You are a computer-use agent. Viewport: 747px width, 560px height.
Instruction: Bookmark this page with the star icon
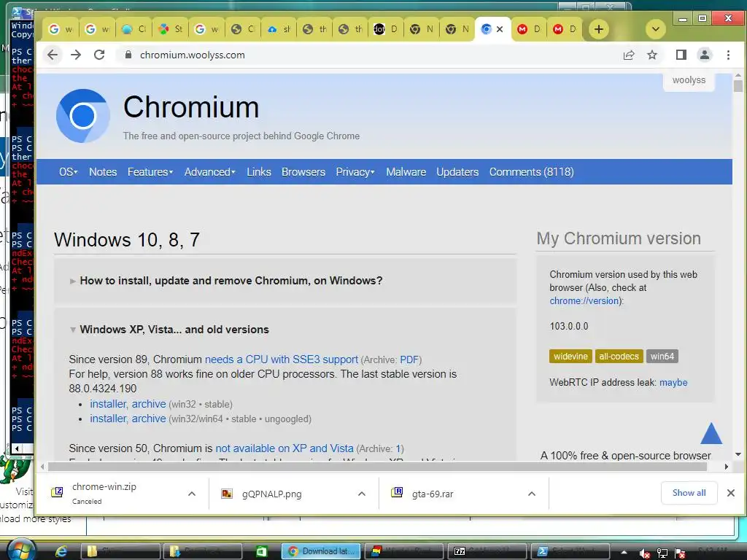[x=652, y=55]
